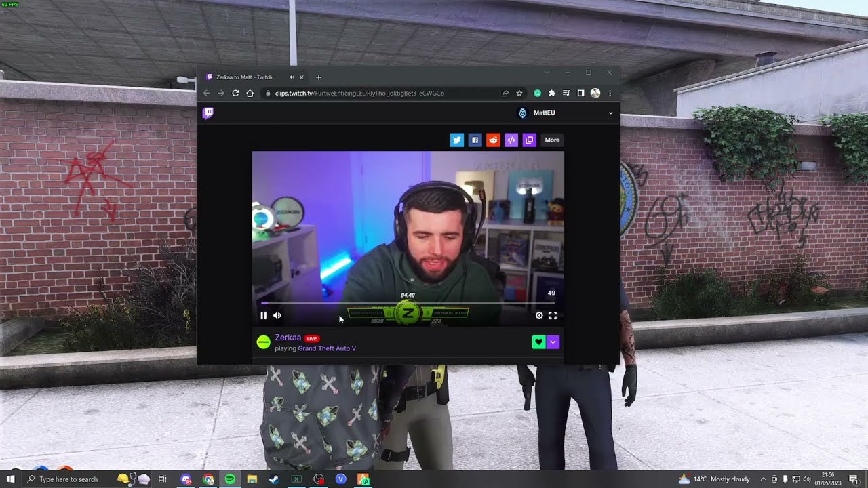The width and height of the screenshot is (868, 488).
Task: Share this page from the address bar
Action: pyautogui.click(x=505, y=93)
